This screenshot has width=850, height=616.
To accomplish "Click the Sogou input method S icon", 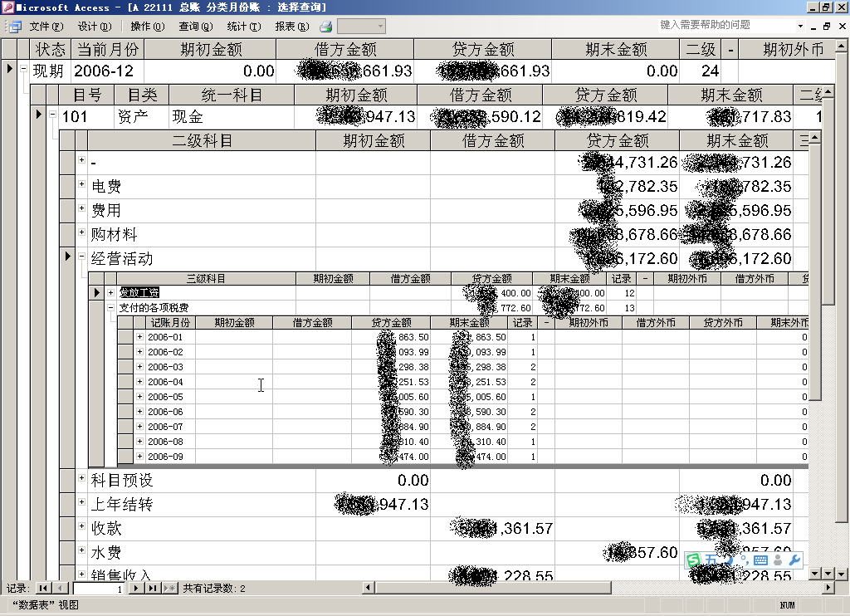I will (x=693, y=561).
